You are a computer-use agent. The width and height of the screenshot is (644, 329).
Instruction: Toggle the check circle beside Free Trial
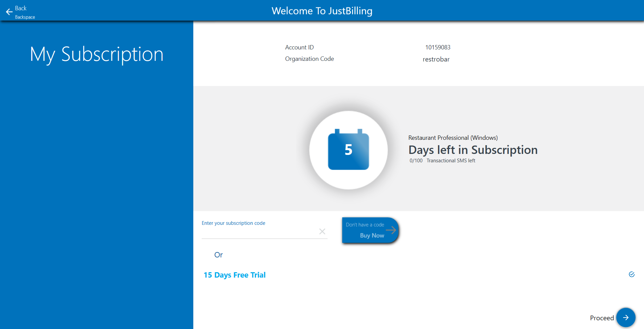[x=632, y=275]
